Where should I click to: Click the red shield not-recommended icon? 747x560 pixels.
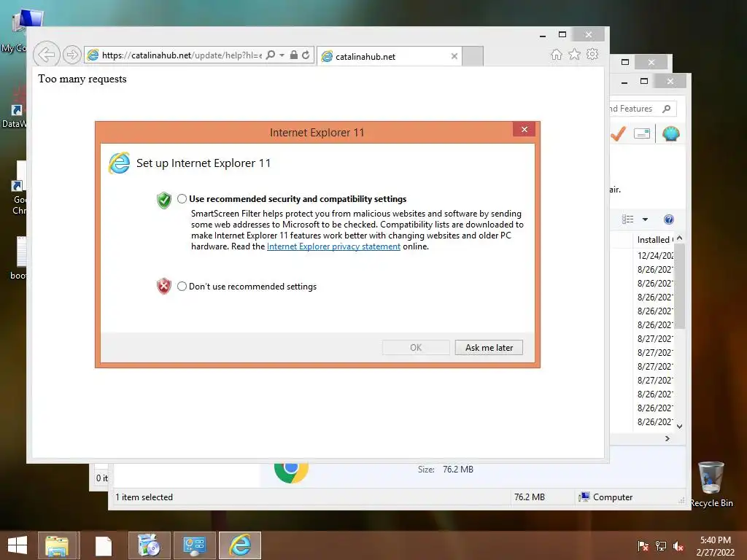tap(164, 286)
